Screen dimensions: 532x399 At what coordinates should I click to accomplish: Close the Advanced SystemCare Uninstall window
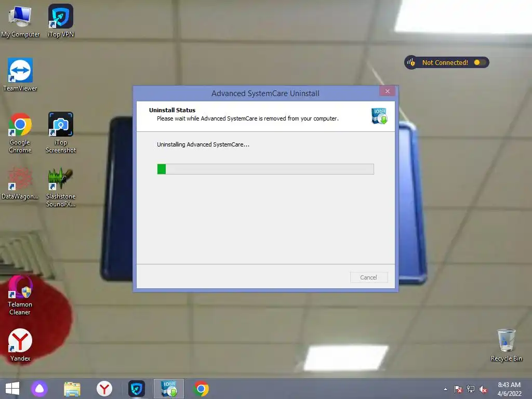pyautogui.click(x=387, y=91)
